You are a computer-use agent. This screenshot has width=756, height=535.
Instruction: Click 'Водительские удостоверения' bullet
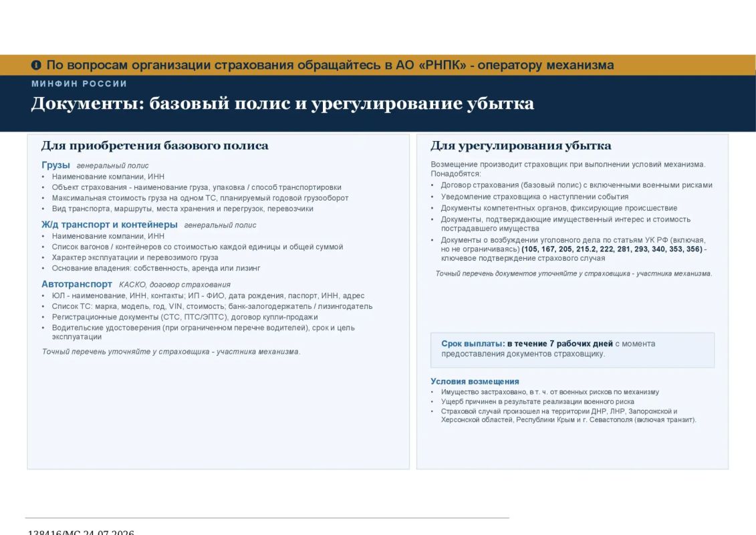[x=203, y=332]
